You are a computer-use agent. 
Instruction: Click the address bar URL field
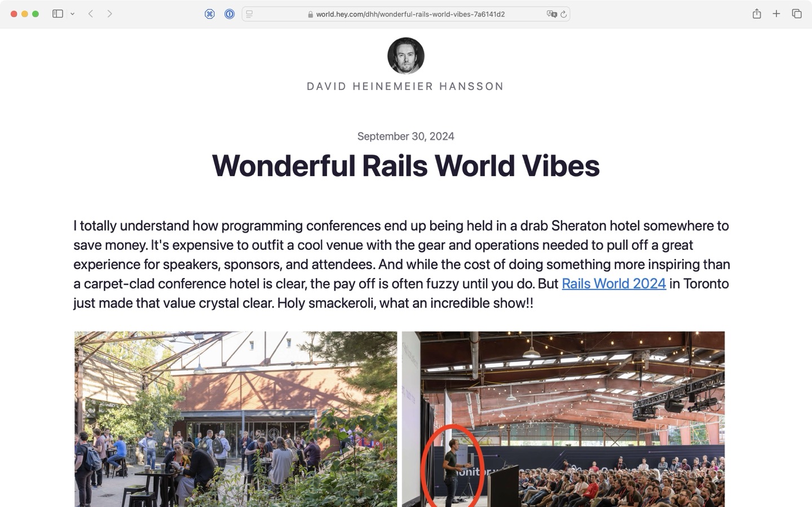coord(405,14)
